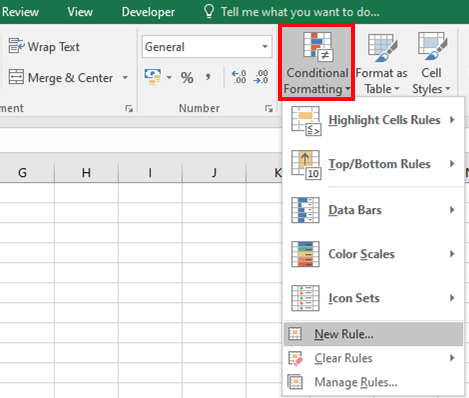
Task: Apply Comma Style number format
Action: tap(208, 77)
